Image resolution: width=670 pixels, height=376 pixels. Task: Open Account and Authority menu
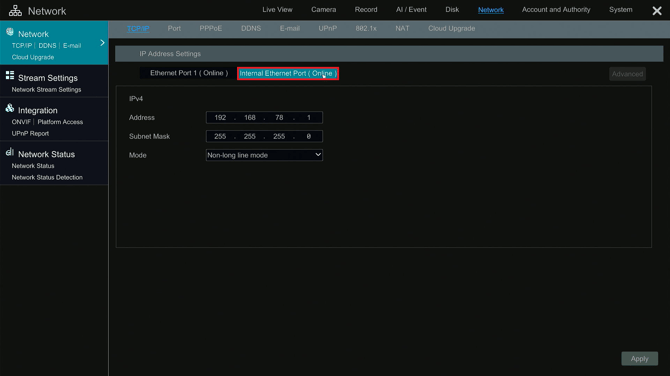[556, 9]
